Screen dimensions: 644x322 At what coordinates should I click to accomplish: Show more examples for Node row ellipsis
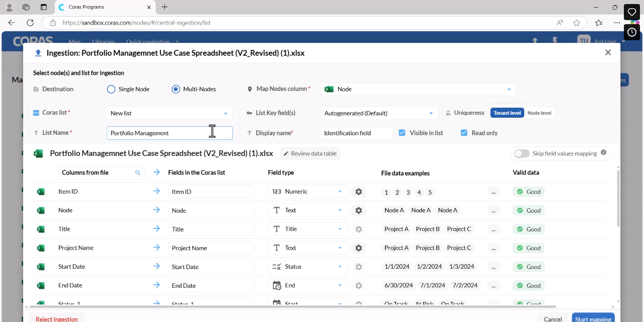[494, 210]
